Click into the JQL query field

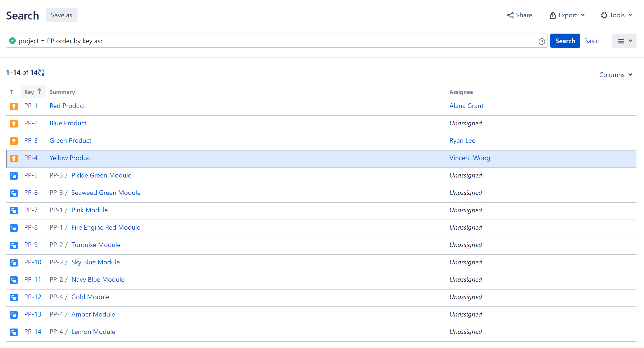[x=275, y=41]
